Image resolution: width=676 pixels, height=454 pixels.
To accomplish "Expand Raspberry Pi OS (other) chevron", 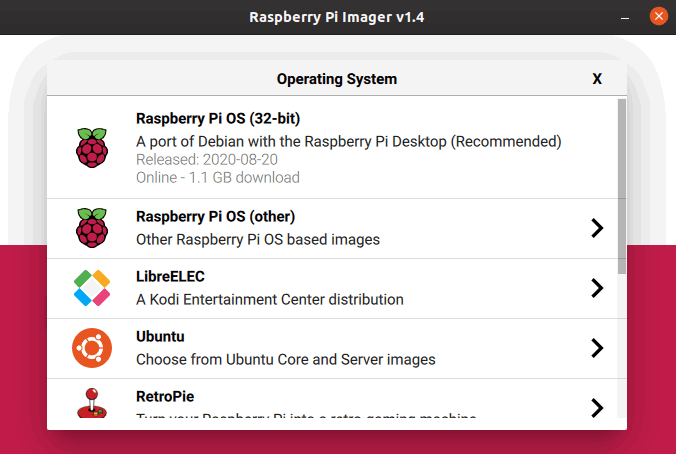I will coord(597,228).
